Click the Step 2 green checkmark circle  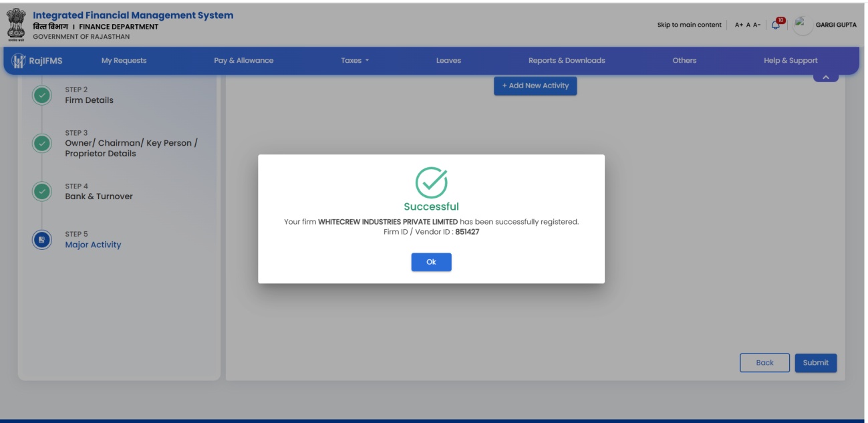41,95
